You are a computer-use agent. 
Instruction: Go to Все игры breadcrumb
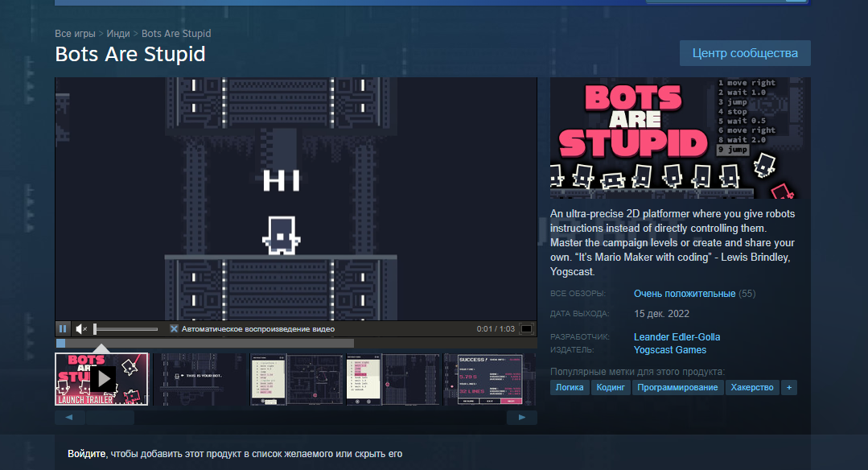(75, 33)
